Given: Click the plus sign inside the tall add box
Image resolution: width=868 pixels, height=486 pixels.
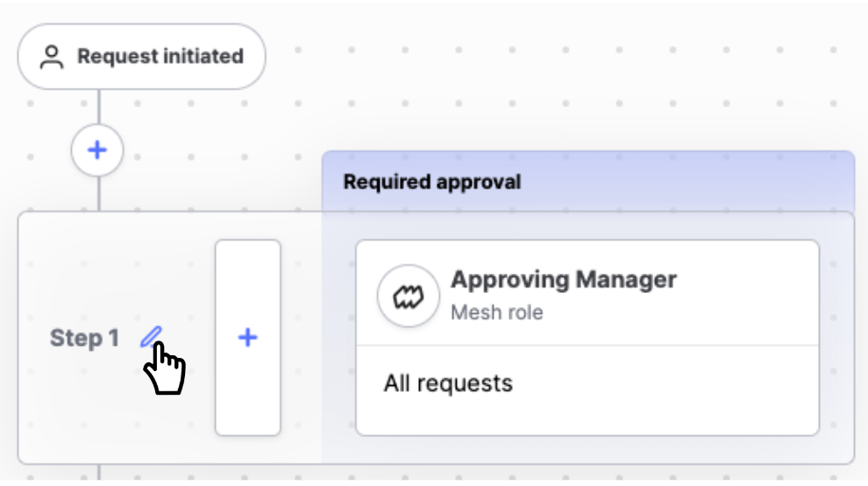Looking at the screenshot, I should 247,338.
